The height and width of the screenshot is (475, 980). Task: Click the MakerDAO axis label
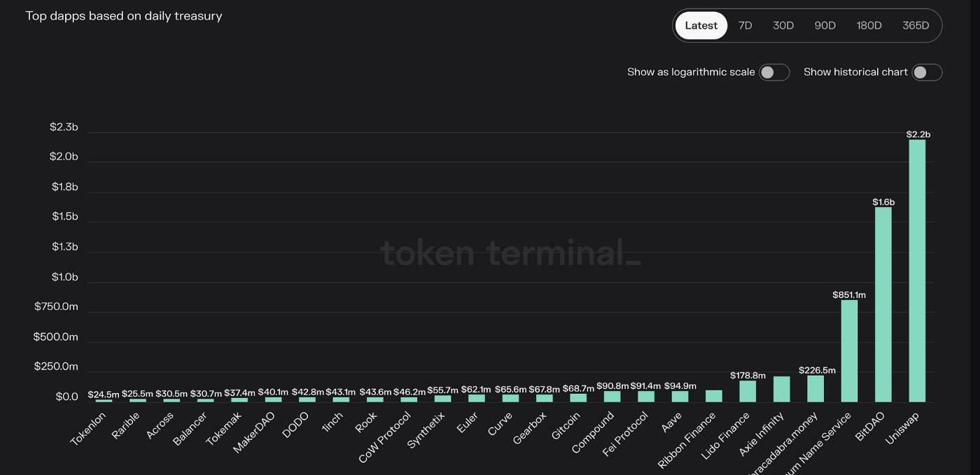(x=255, y=432)
